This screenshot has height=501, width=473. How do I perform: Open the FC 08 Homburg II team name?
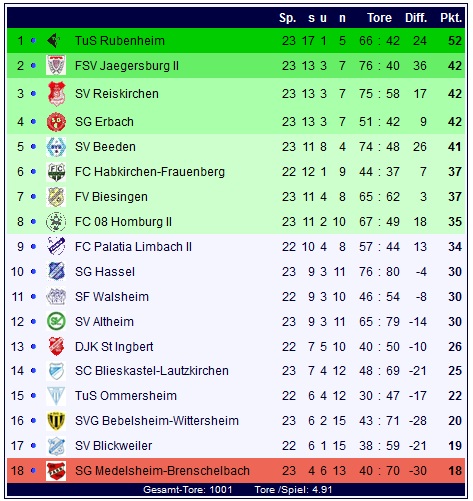tap(123, 222)
